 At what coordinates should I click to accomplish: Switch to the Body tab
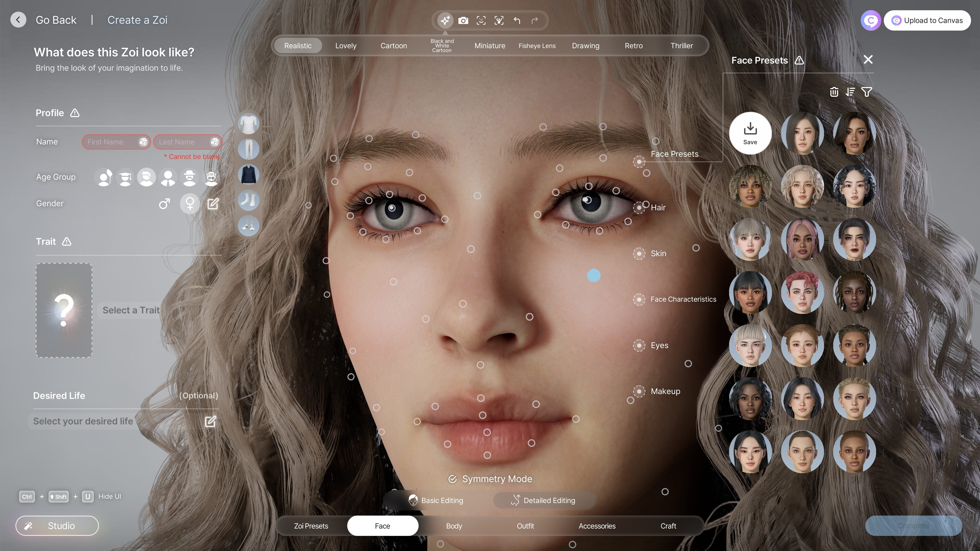(454, 526)
